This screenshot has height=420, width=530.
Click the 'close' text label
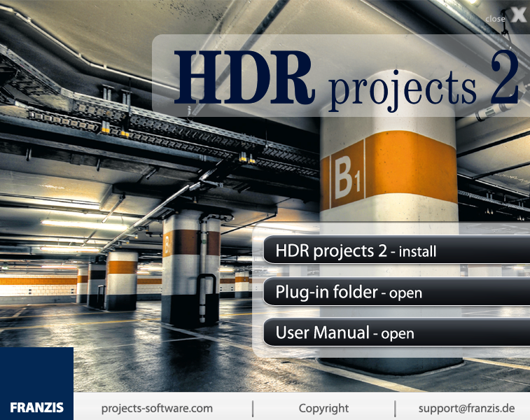pyautogui.click(x=495, y=19)
